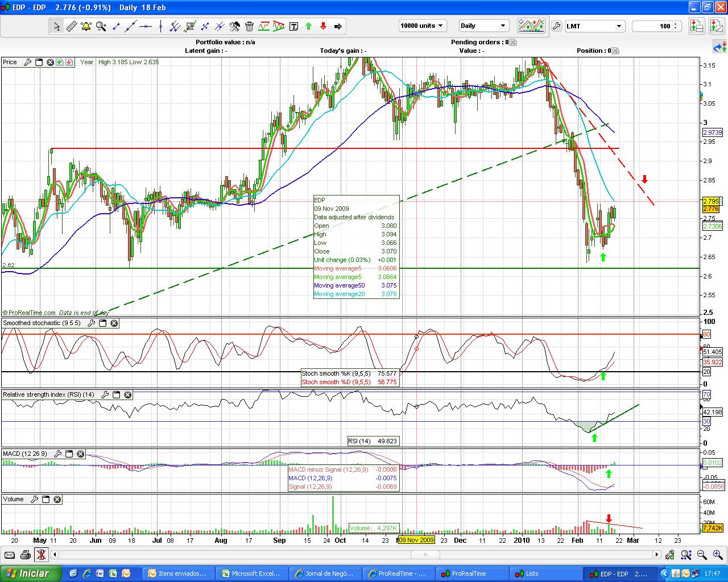This screenshot has width=728, height=582.
Task: Click the scrollbar left arrow
Action: [x=55, y=555]
